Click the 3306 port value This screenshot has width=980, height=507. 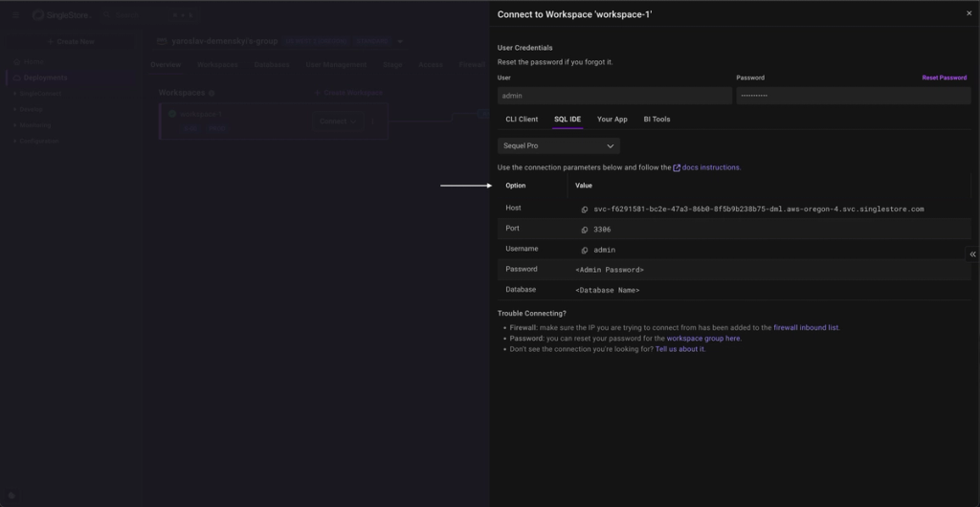602,230
